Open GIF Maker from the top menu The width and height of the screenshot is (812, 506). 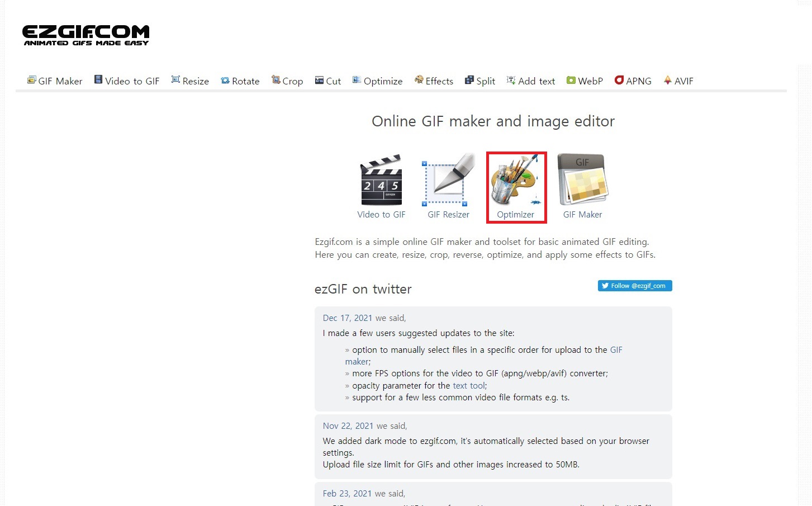[x=60, y=81]
